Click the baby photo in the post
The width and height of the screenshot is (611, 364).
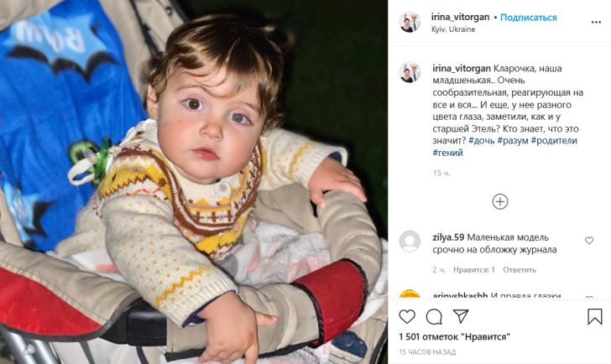tap(194, 182)
